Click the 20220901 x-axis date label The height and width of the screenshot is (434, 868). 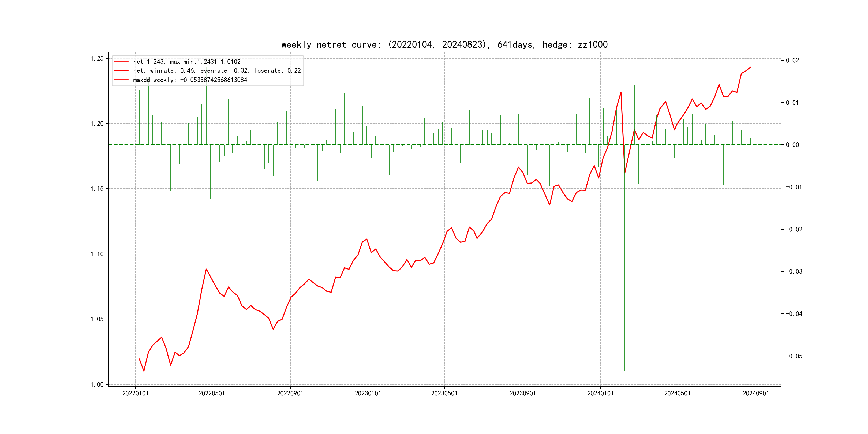290,393
